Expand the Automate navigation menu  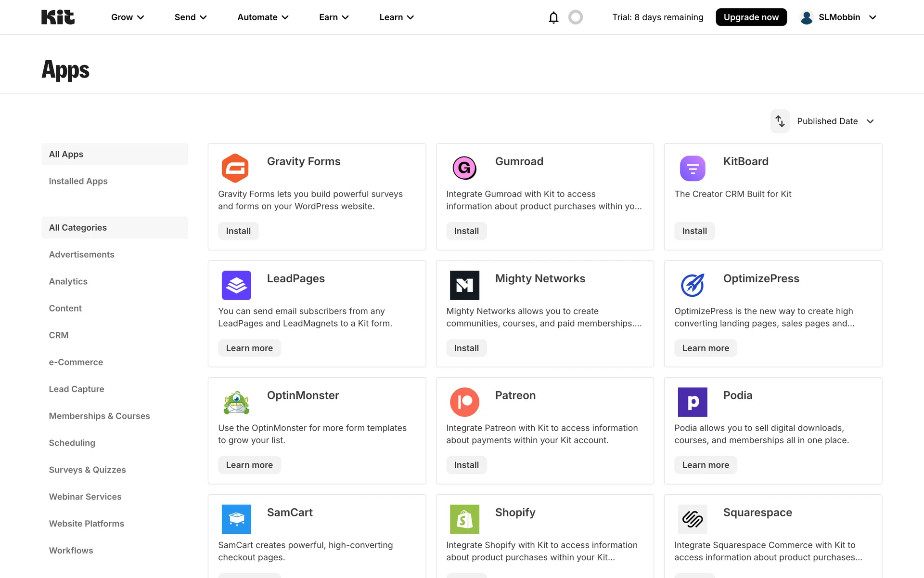click(x=263, y=17)
